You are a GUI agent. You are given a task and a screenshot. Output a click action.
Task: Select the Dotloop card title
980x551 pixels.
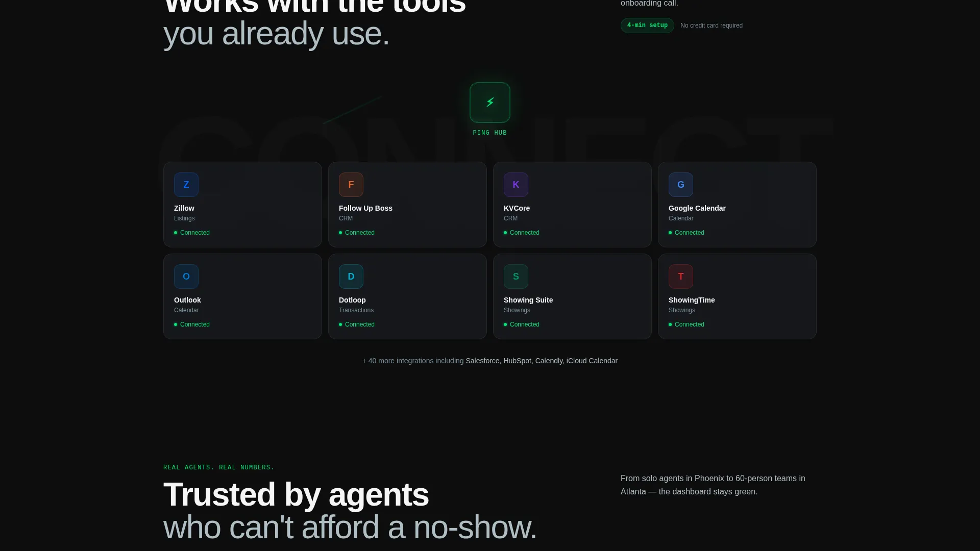pyautogui.click(x=352, y=300)
